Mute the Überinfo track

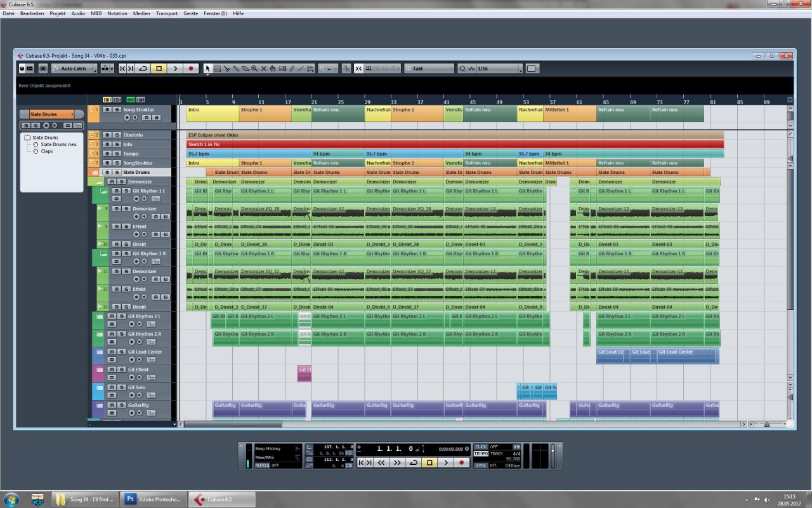click(107, 135)
